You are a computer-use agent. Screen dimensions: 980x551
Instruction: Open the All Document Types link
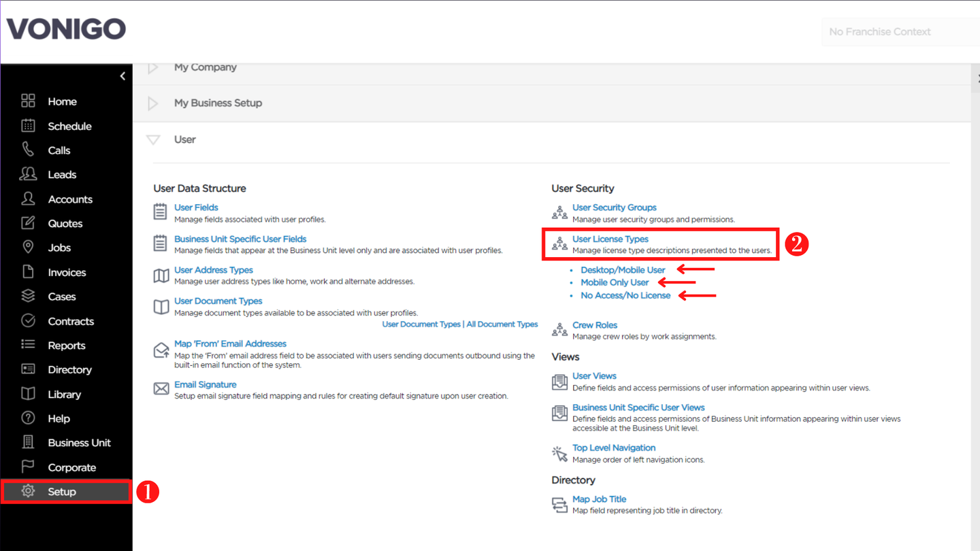pos(502,324)
